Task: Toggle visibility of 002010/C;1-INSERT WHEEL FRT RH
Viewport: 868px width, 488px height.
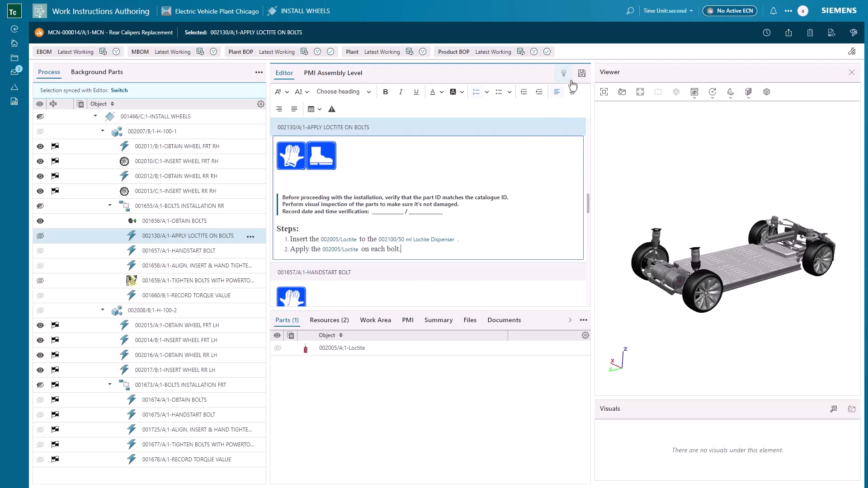Action: click(40, 161)
